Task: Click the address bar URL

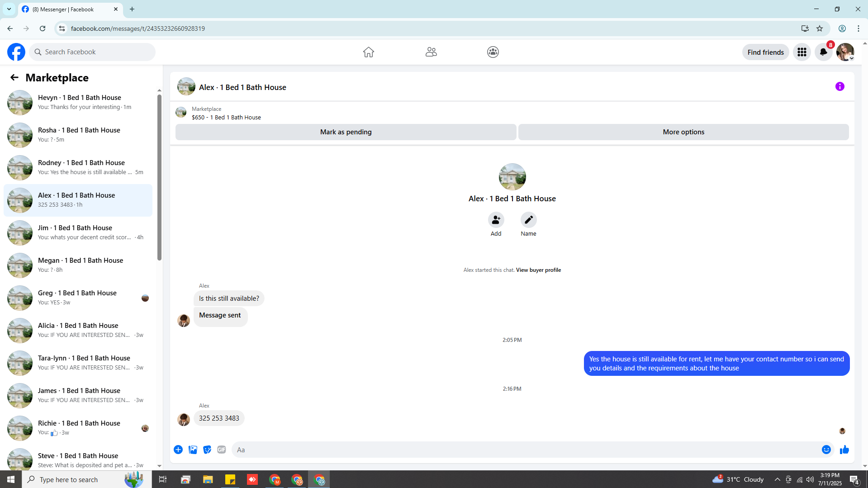Action: click(138, 28)
